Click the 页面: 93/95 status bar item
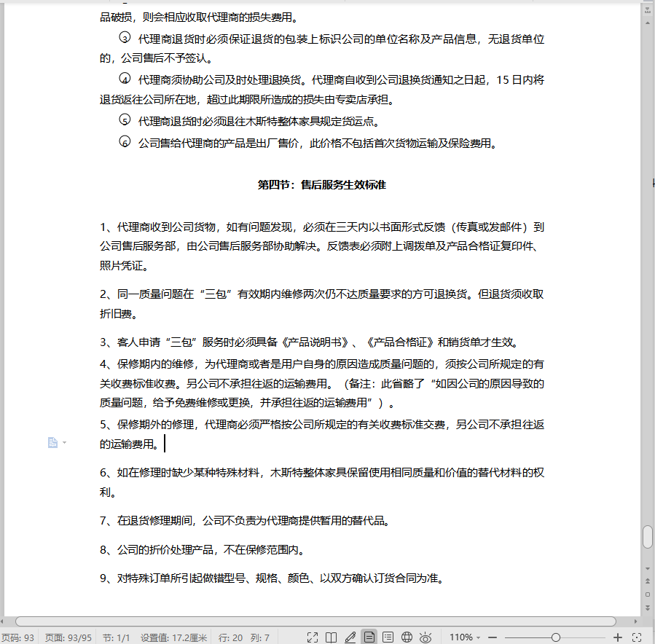 pos(68,637)
